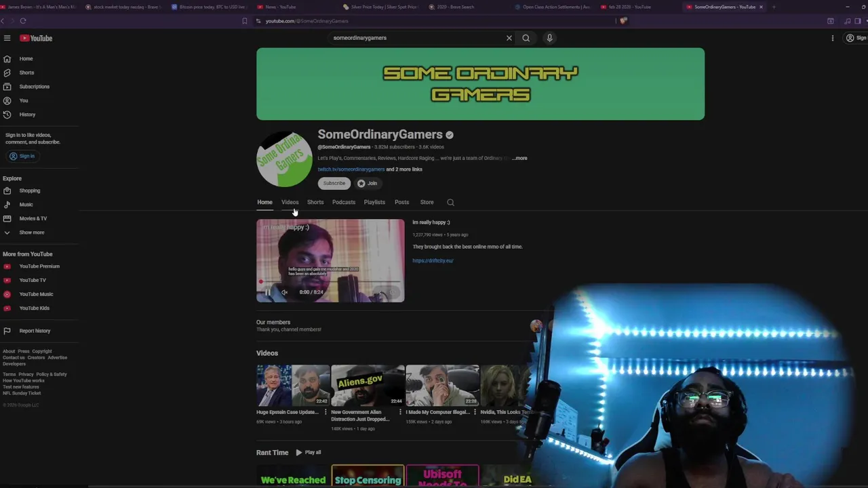This screenshot has width=868, height=488.
Task: Switch to the Podcasts tab
Action: pos(344,202)
